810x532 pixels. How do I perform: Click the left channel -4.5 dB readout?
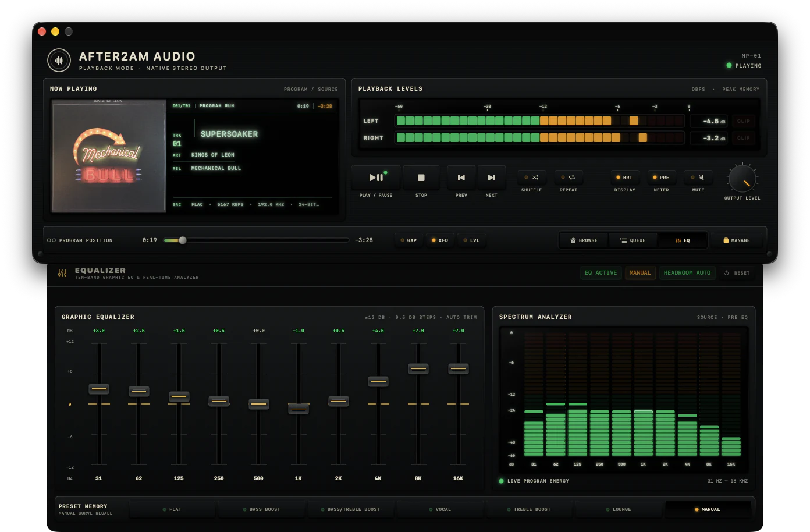tap(709, 121)
